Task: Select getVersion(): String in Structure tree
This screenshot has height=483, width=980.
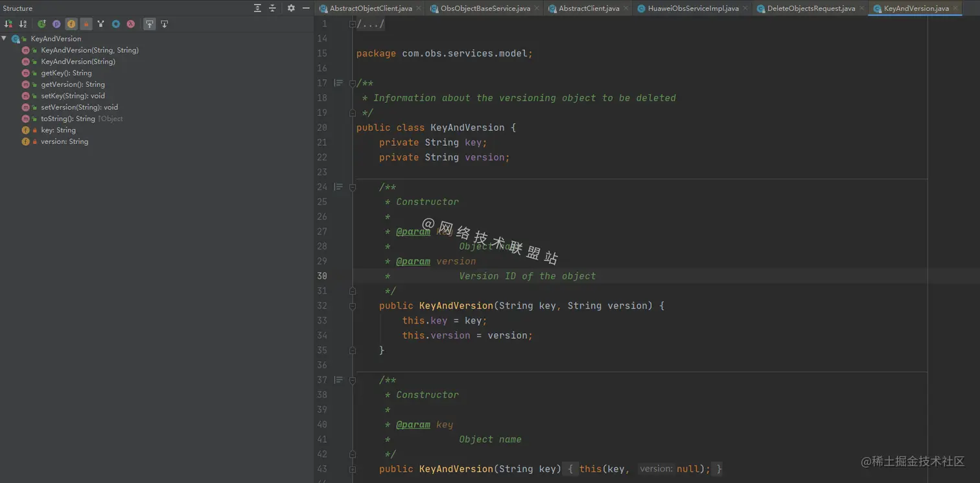Action: [73, 84]
